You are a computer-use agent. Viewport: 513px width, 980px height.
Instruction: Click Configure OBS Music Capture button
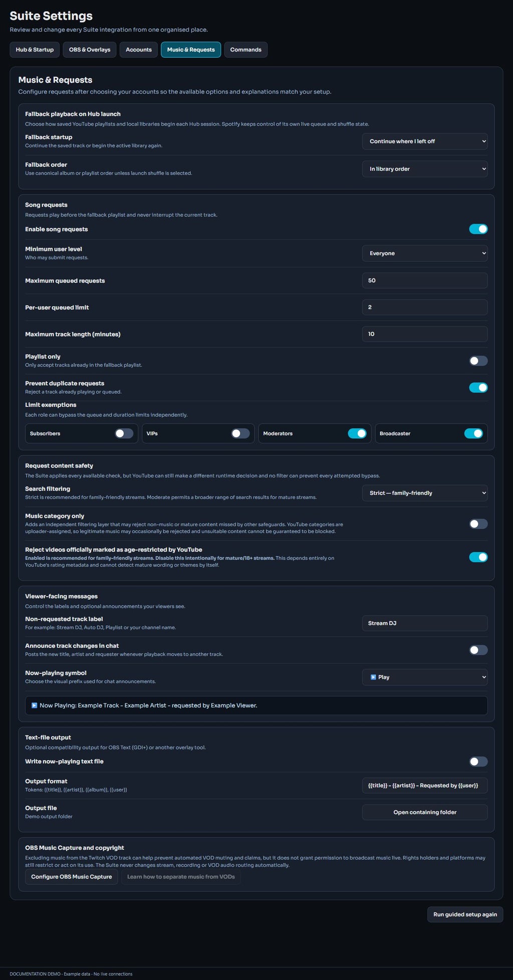[72, 877]
